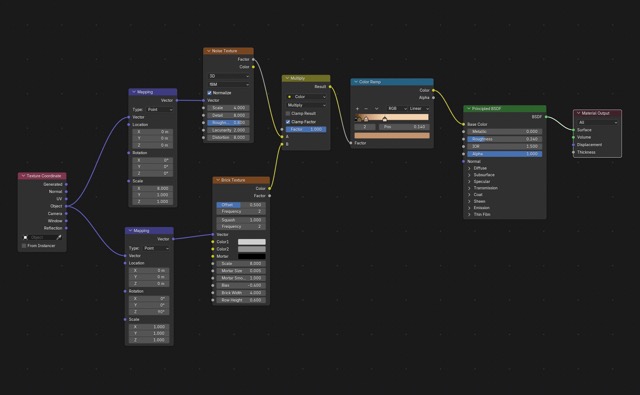Click Color Ramp's Factor input socket

click(x=351, y=143)
